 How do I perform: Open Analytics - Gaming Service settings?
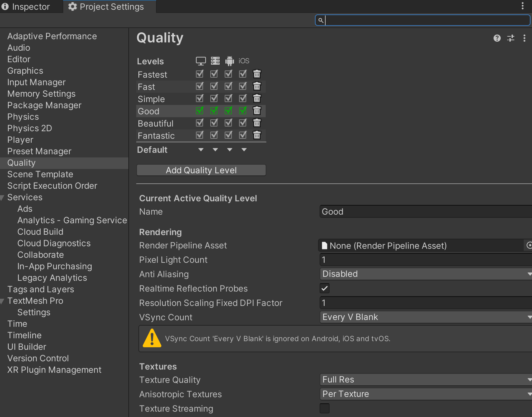point(72,220)
